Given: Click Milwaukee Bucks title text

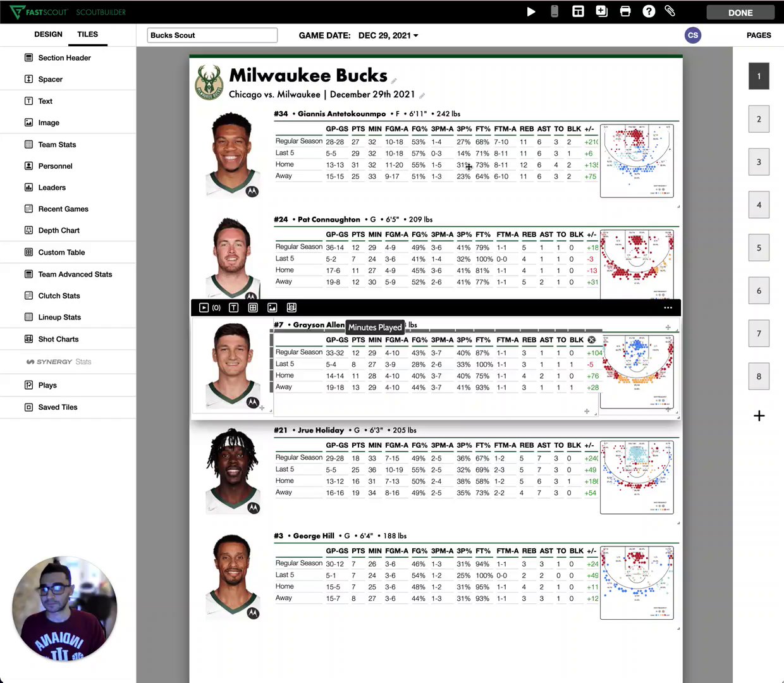Looking at the screenshot, I should pos(308,75).
